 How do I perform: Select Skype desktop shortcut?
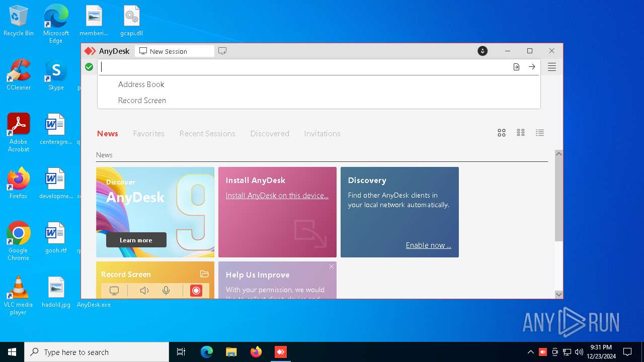point(56,75)
